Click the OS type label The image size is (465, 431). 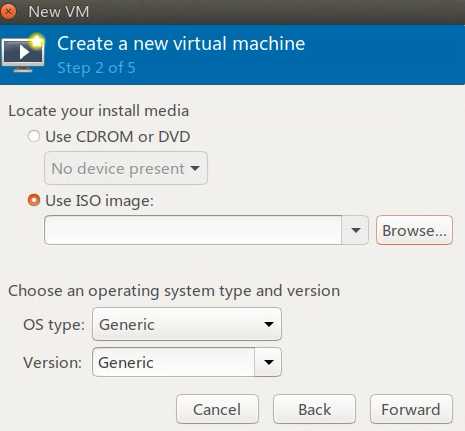pos(54,325)
